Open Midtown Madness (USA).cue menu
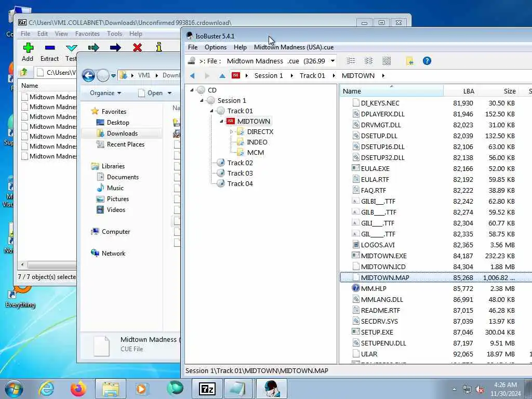Image resolution: width=532 pixels, height=399 pixels. tap(294, 47)
